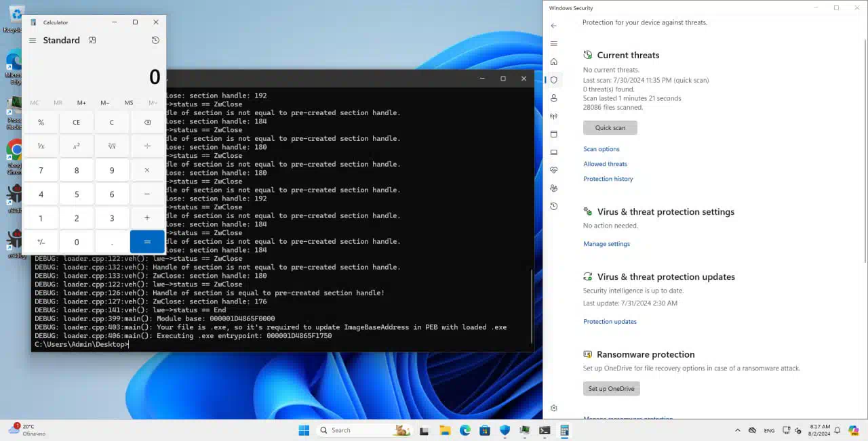The width and height of the screenshot is (868, 441).
Task: Open the Calculator navigation hamburger menu
Action: [32, 40]
